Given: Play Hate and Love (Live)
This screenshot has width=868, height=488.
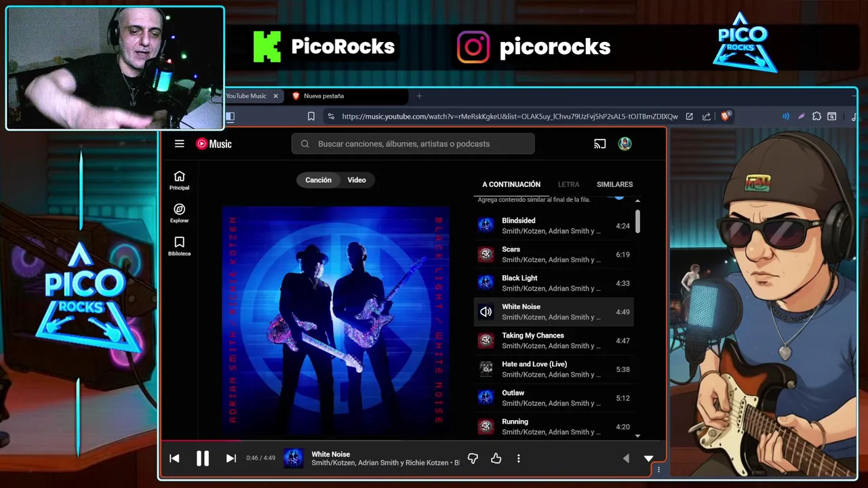Looking at the screenshot, I should [553, 369].
